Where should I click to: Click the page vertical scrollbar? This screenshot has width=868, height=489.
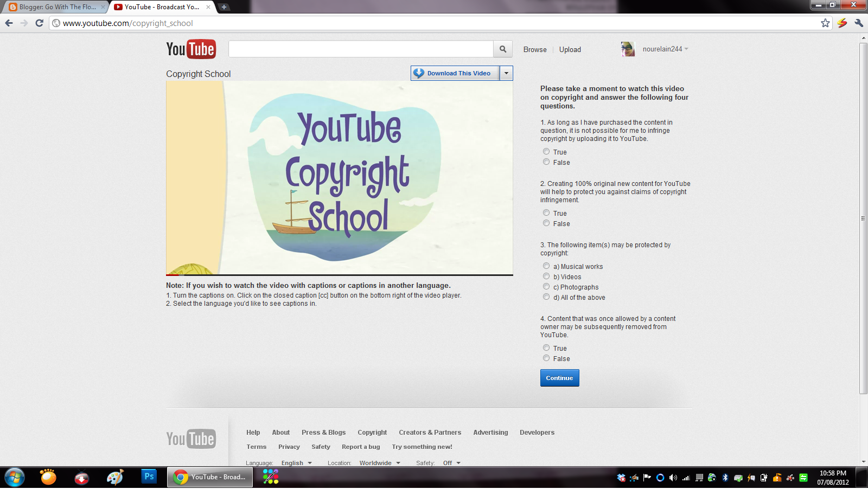(x=864, y=218)
